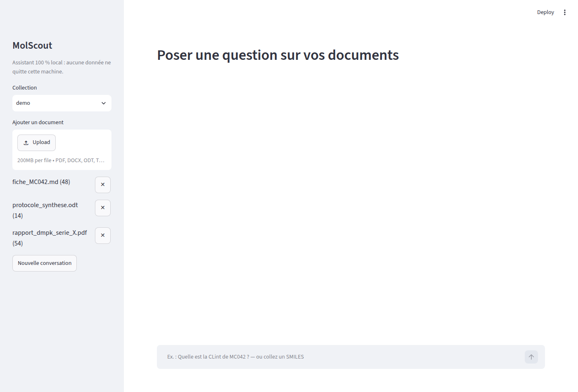The width and height of the screenshot is (578, 392).
Task: Start a Nouvelle conversation
Action: [45, 263]
